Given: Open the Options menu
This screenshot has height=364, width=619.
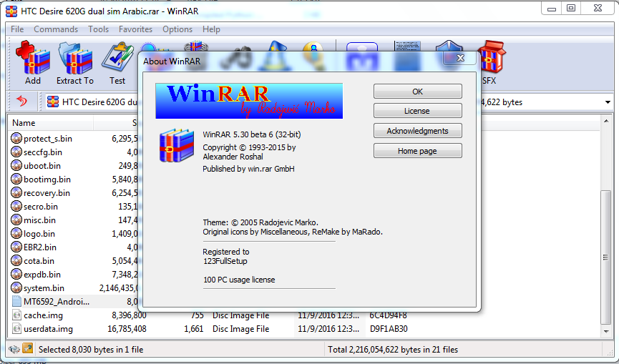Looking at the screenshot, I should 177,29.
